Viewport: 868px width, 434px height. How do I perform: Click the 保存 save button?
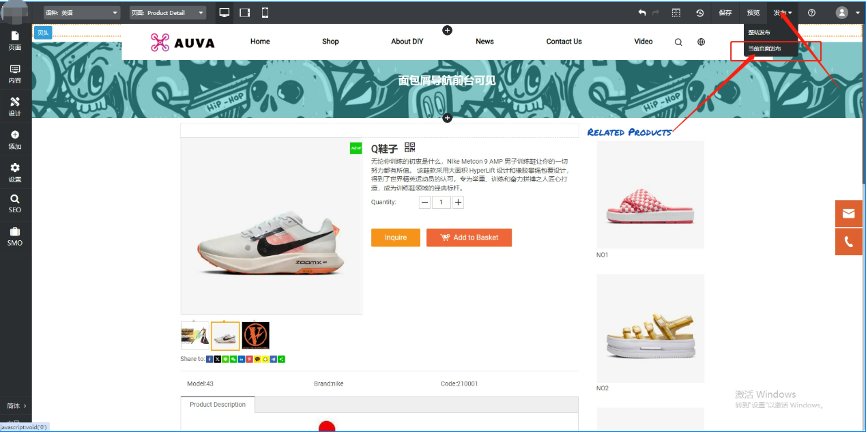point(725,13)
